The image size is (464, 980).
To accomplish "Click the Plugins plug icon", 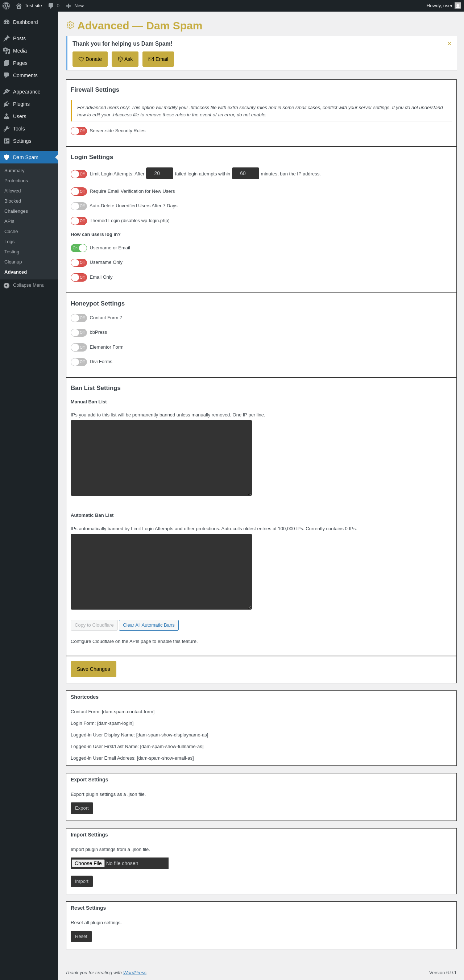I will (x=7, y=104).
